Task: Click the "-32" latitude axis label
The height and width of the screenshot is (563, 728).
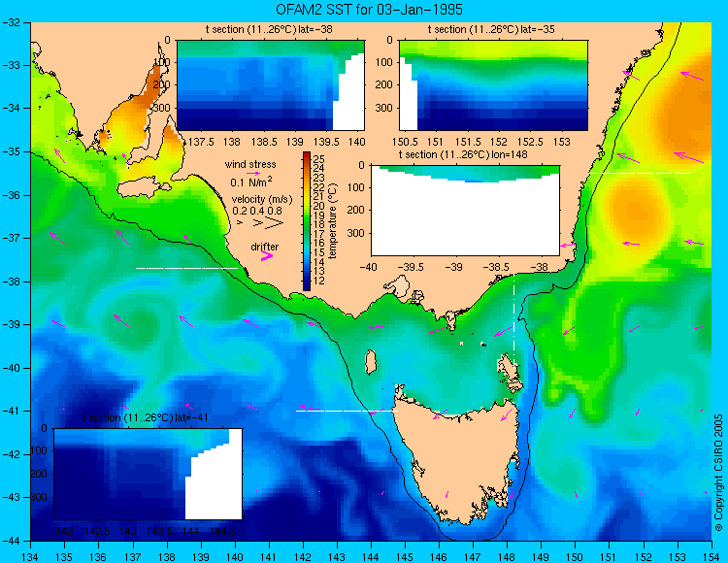Action: pos(12,21)
